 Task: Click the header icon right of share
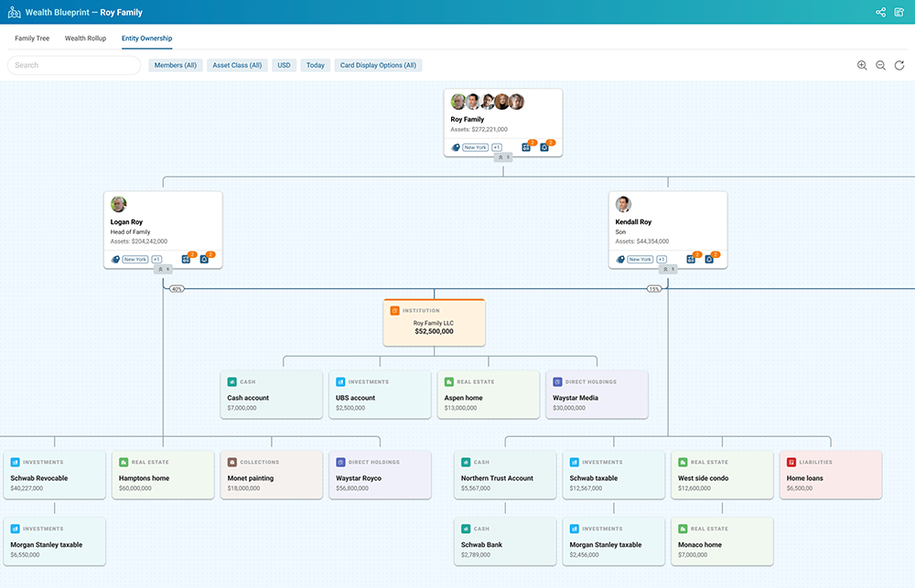pos(899,12)
